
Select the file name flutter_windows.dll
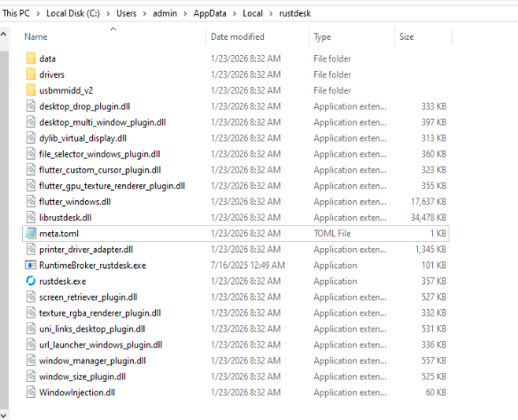point(74,202)
